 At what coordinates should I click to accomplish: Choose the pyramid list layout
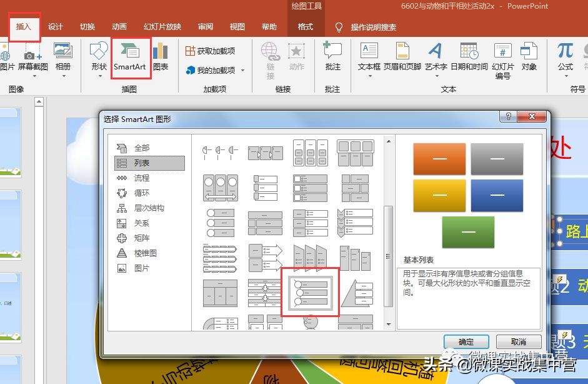pyautogui.click(x=356, y=293)
